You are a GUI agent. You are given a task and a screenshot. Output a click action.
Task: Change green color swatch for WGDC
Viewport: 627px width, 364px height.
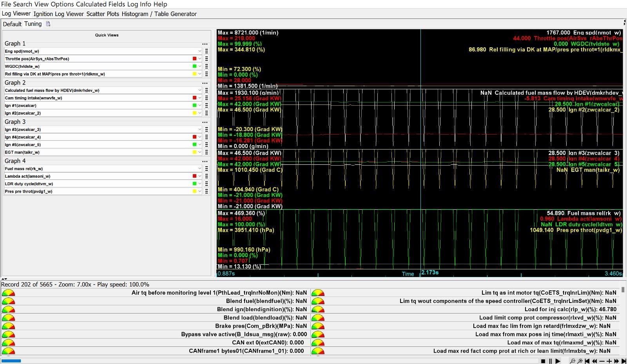(194, 66)
